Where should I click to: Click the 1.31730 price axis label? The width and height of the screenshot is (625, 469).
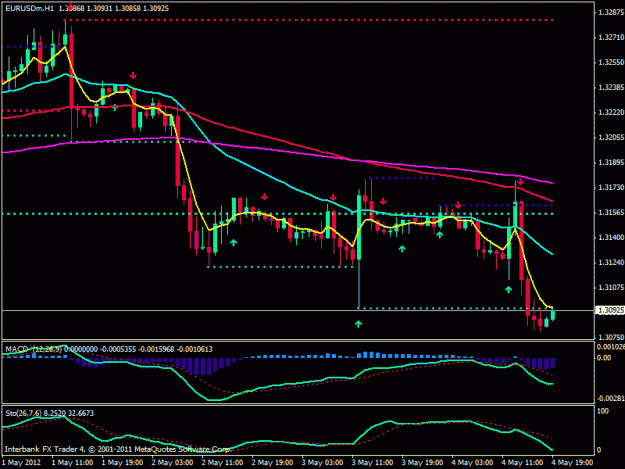611,187
